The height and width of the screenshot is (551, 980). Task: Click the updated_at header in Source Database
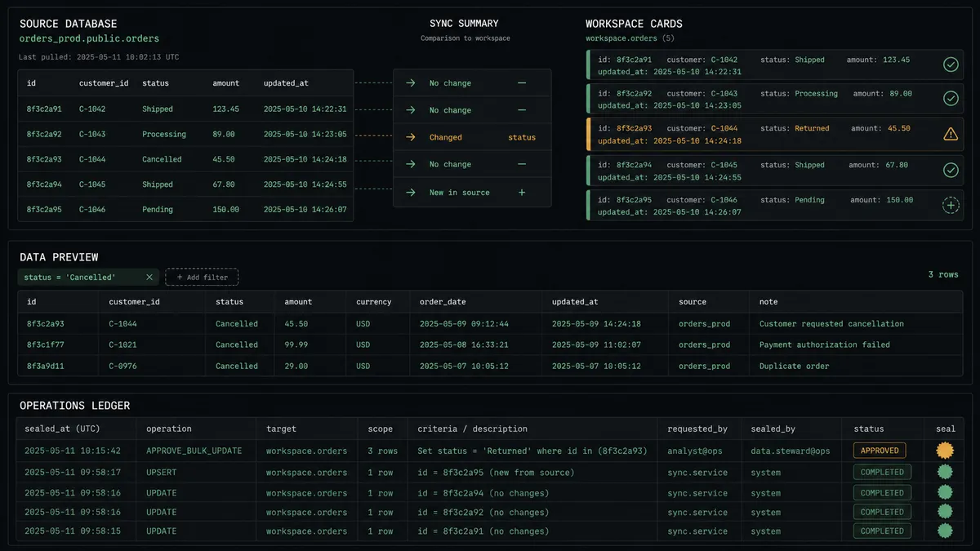[x=286, y=83]
